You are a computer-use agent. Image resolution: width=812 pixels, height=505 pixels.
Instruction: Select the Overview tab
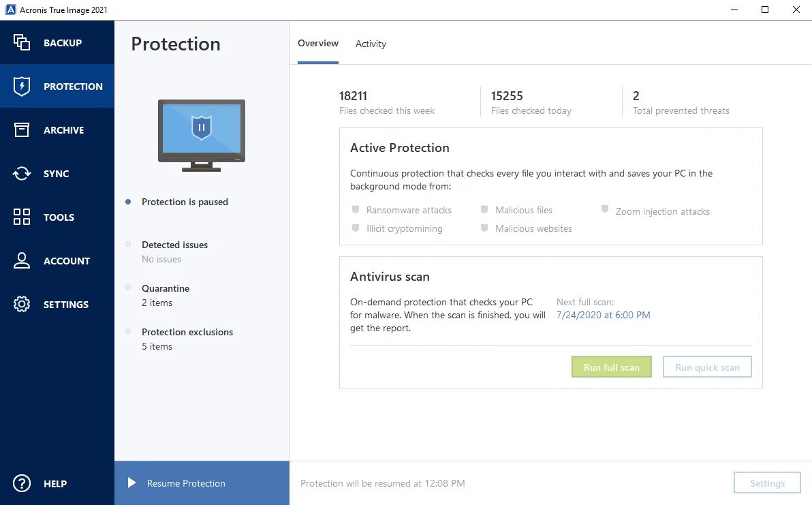click(x=318, y=43)
